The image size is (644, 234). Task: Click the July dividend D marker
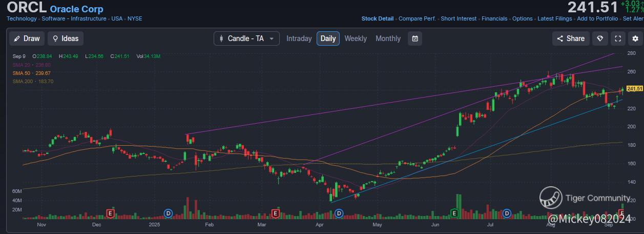(507, 213)
